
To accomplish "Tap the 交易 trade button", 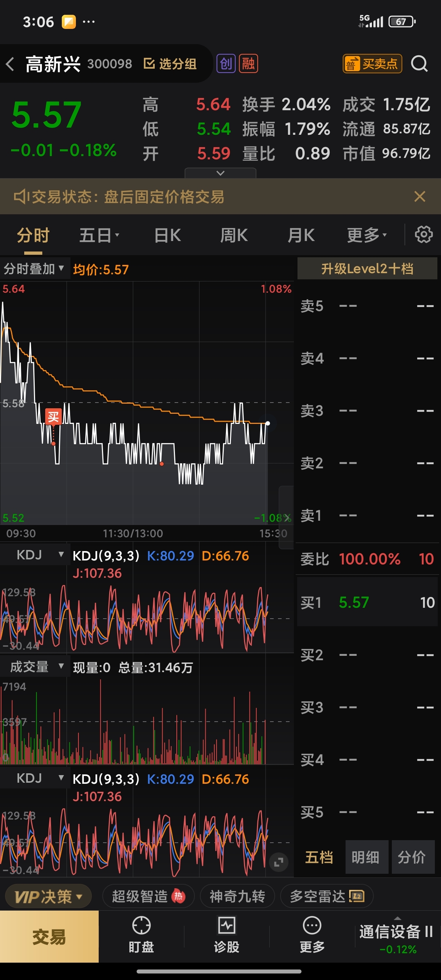I will (x=49, y=937).
